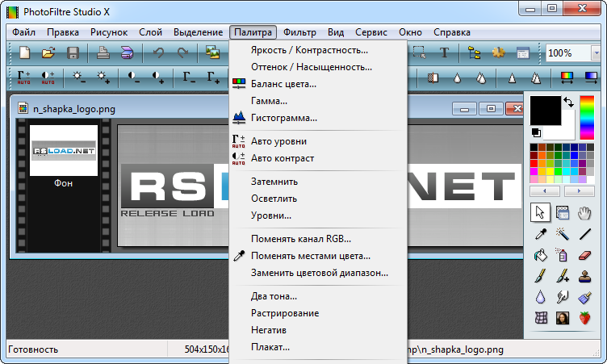Click the Auto levels toolbar icon
607x364 pixels.
[x=23, y=77]
